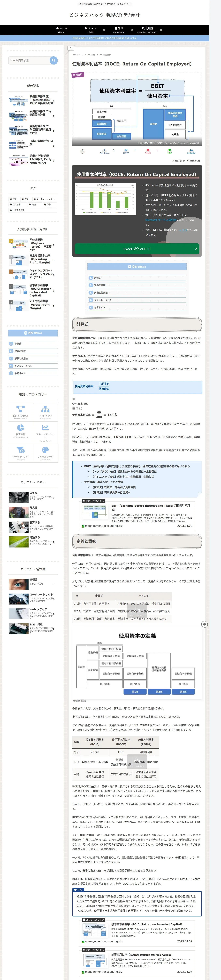Click the search magnifier icon in sidebar
The width and height of the screenshot is (221, 980).
(x=53, y=60)
